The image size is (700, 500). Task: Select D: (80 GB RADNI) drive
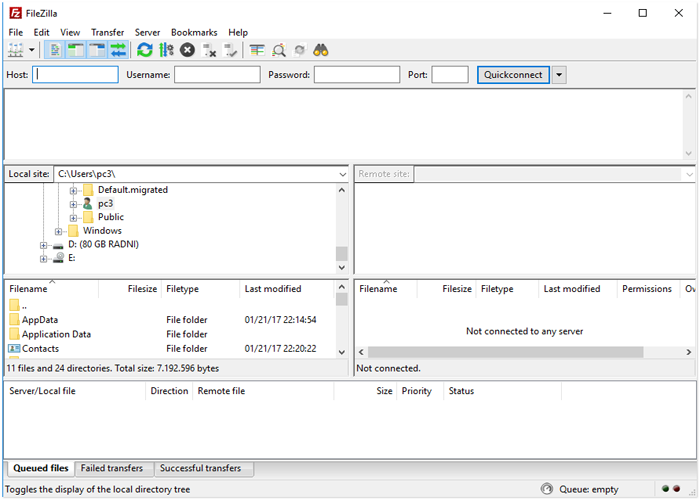click(x=103, y=244)
